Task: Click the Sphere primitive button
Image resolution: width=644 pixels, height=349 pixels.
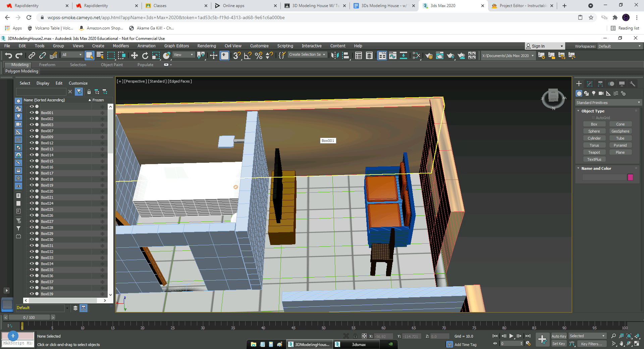Action: 594,131
